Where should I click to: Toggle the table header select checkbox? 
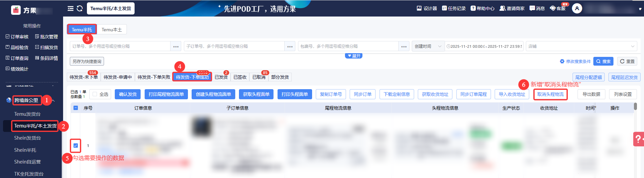coord(76,108)
